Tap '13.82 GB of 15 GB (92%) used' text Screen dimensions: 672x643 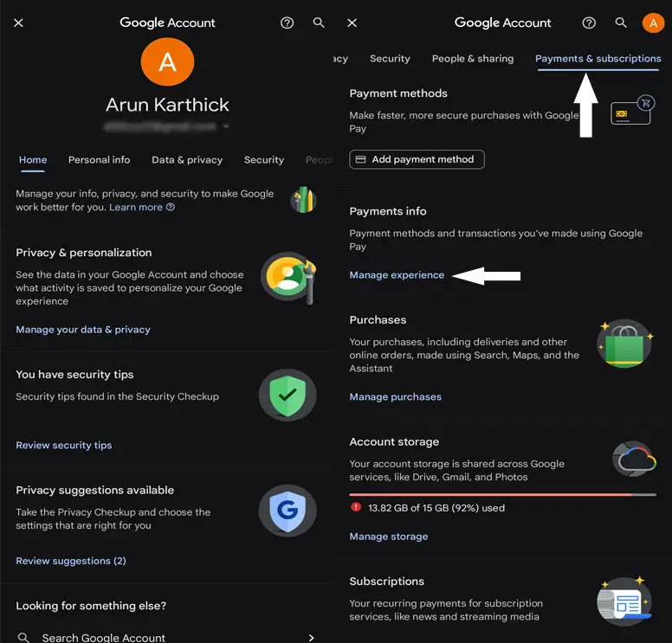[x=436, y=508]
